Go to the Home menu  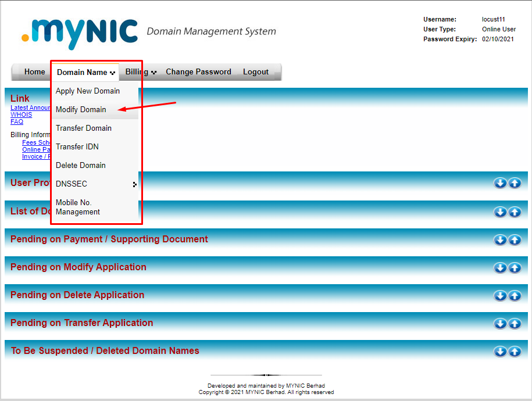35,72
